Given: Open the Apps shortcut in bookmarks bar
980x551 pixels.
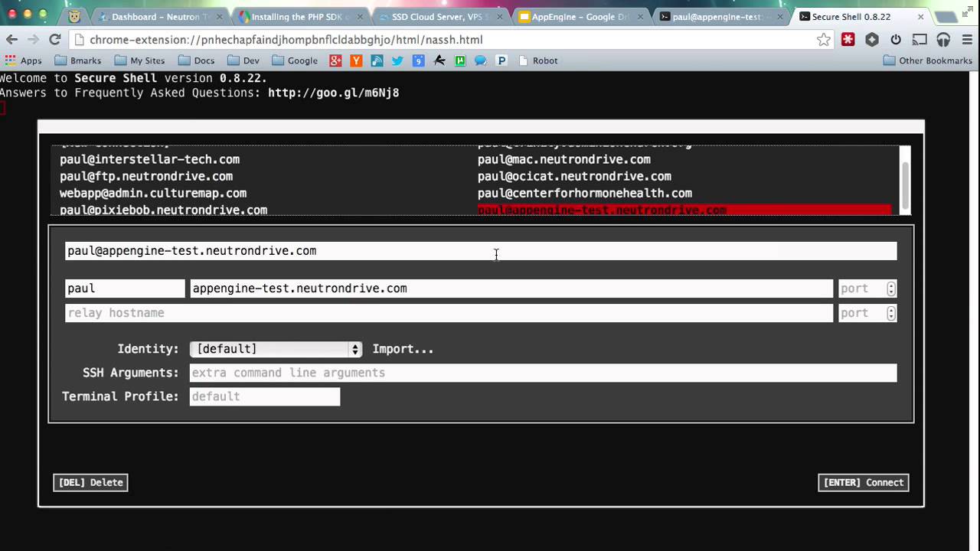Looking at the screenshot, I should (23, 60).
